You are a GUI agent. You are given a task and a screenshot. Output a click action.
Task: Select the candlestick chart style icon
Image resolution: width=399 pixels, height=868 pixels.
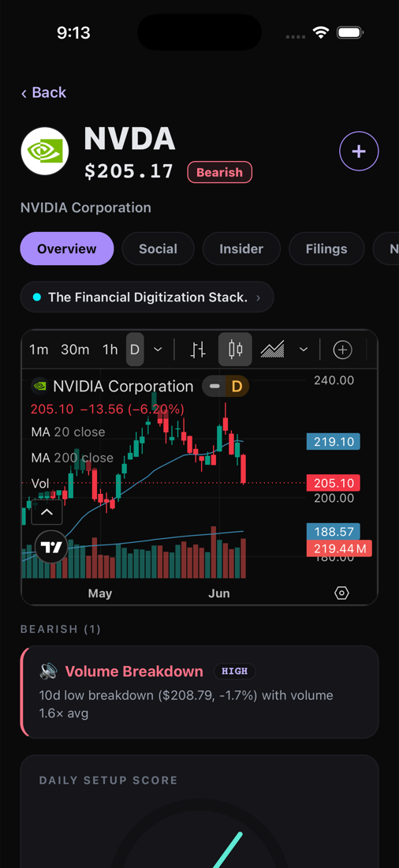235,350
